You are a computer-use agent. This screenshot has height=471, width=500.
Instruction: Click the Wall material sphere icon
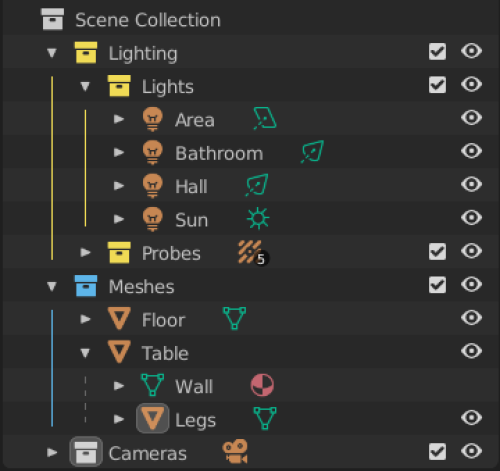click(262, 385)
